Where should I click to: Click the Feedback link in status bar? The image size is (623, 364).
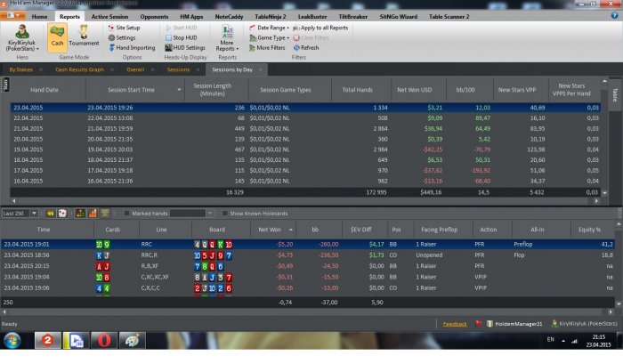[x=455, y=324]
